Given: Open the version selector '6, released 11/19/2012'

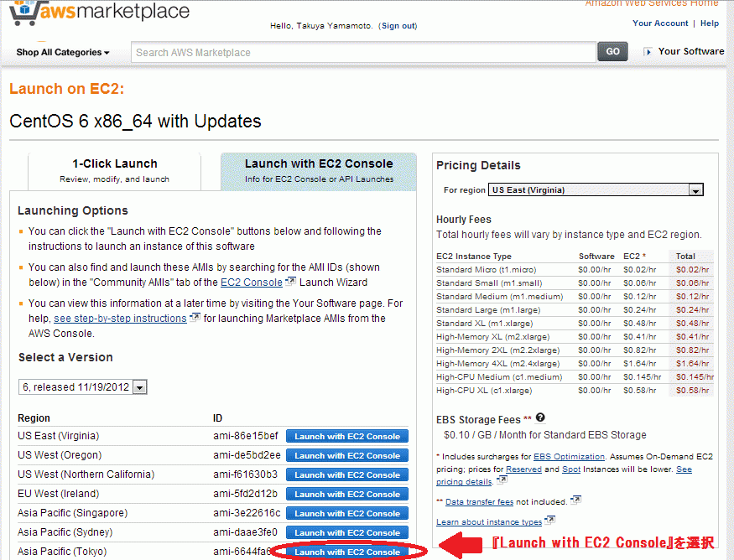Looking at the screenshot, I should (x=83, y=387).
